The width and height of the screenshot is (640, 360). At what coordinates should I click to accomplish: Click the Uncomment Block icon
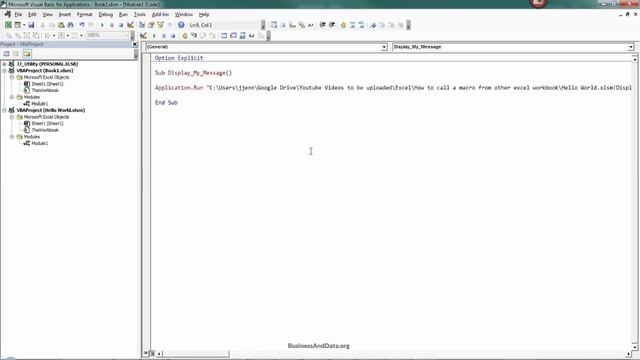coord(362,25)
